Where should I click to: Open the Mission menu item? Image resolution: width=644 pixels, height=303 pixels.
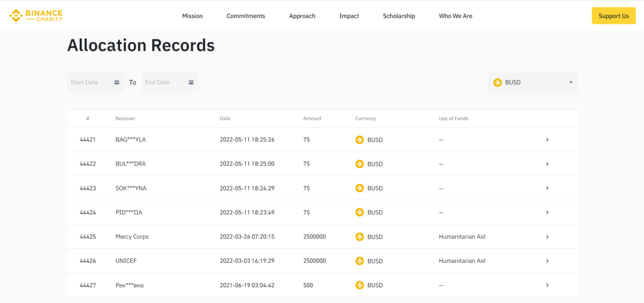pos(192,16)
